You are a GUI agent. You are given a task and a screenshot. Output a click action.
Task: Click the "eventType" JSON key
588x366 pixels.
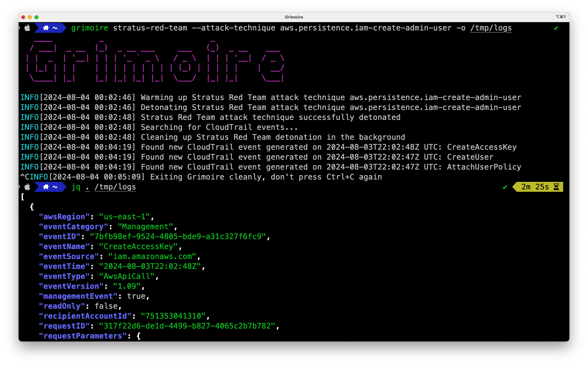pyautogui.click(x=64, y=277)
